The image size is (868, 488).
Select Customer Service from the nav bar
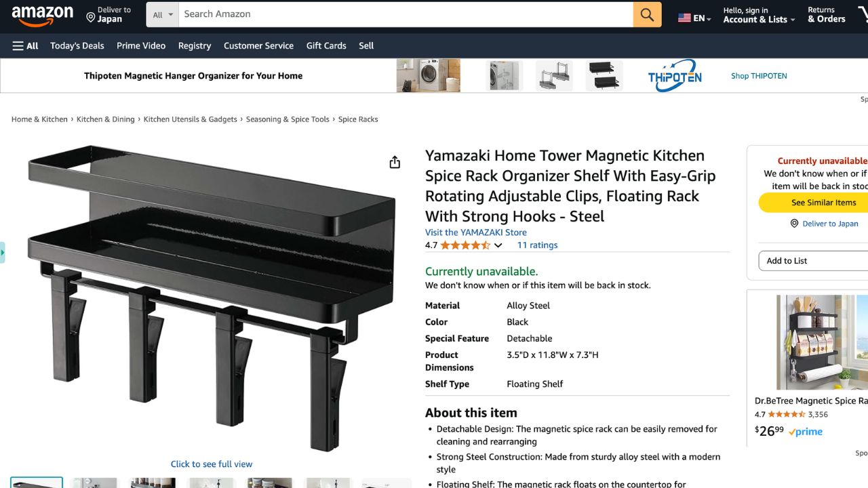tap(258, 45)
